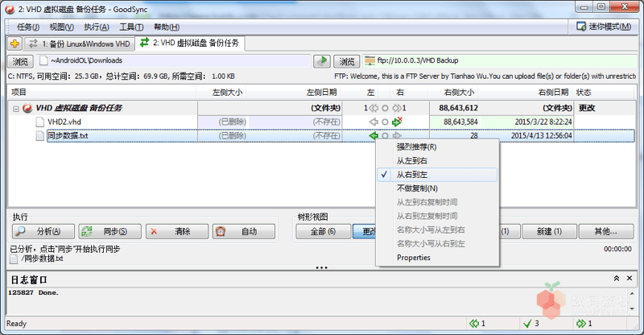644x335 pixels.
Task: Choose 从右到左 in context menu
Action: (x=437, y=175)
